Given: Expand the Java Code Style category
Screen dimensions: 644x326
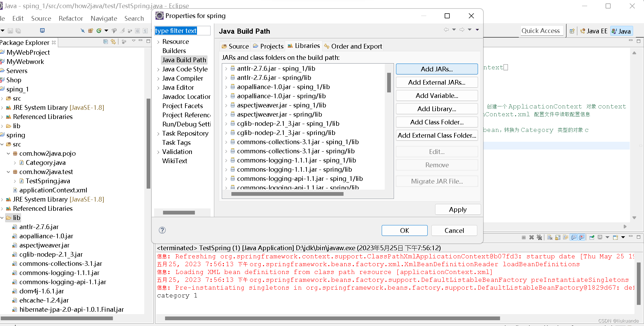Looking at the screenshot, I should [x=158, y=69].
